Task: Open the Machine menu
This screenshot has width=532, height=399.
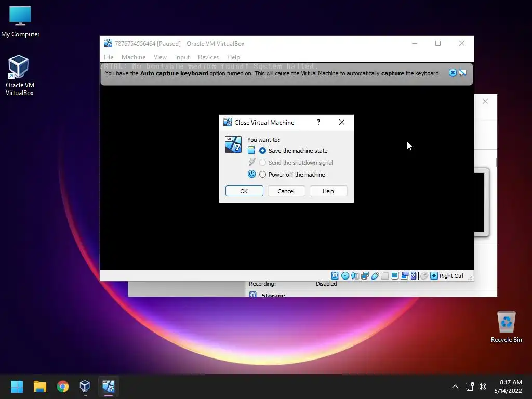Action: point(134,57)
